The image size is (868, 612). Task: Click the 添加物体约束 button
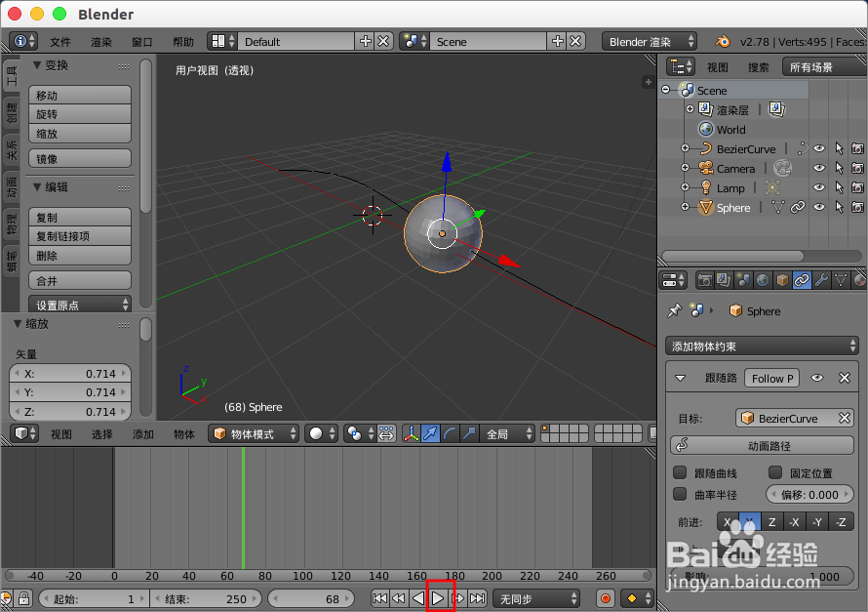tap(762, 346)
